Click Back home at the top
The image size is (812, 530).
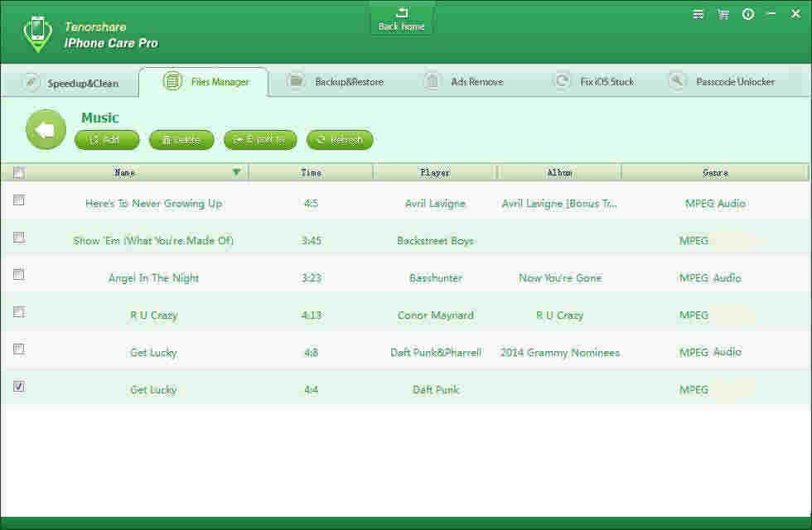point(401,20)
